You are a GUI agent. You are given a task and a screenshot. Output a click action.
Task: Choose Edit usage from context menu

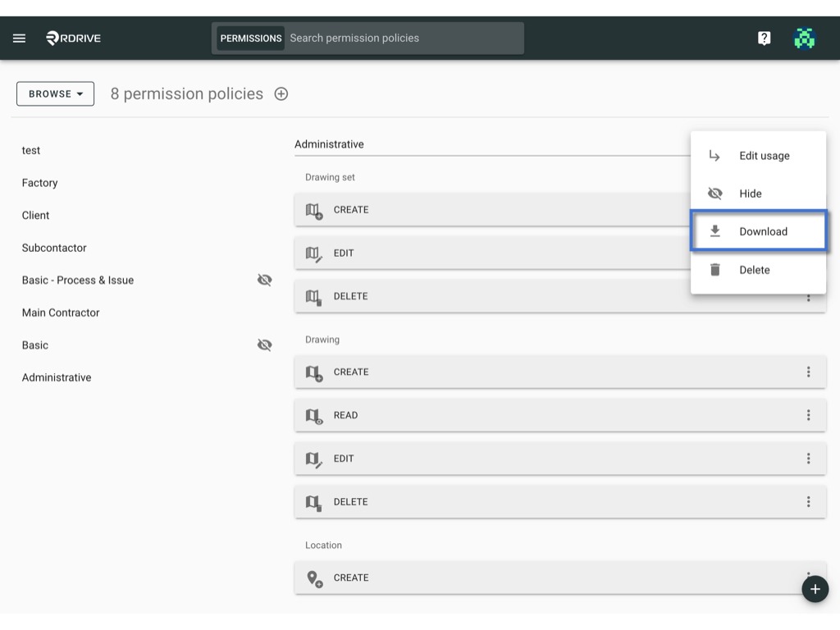(x=758, y=156)
